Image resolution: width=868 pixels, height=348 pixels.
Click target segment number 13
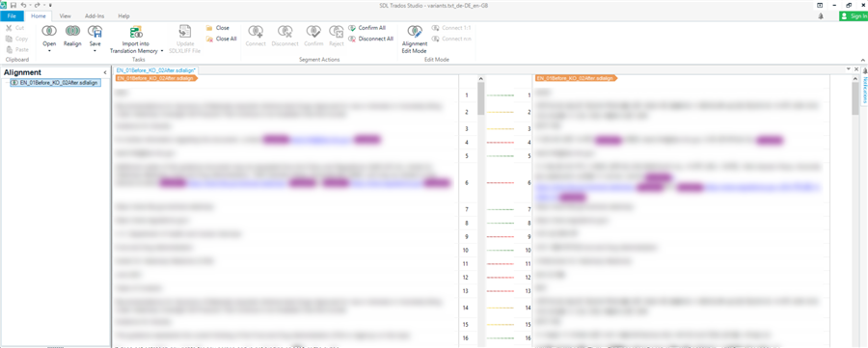pos(529,291)
